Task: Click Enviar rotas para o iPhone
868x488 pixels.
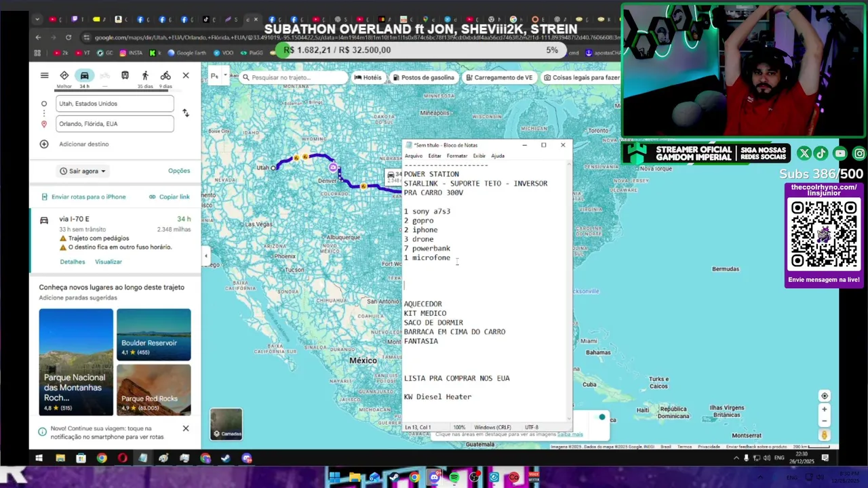Action: (83, 197)
